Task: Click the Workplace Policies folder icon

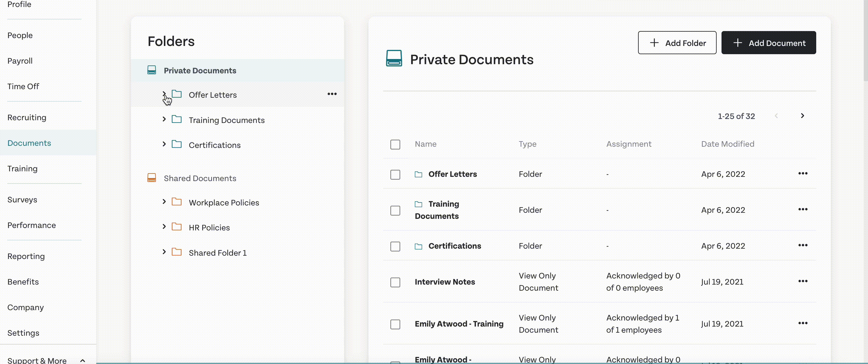Action: click(177, 202)
